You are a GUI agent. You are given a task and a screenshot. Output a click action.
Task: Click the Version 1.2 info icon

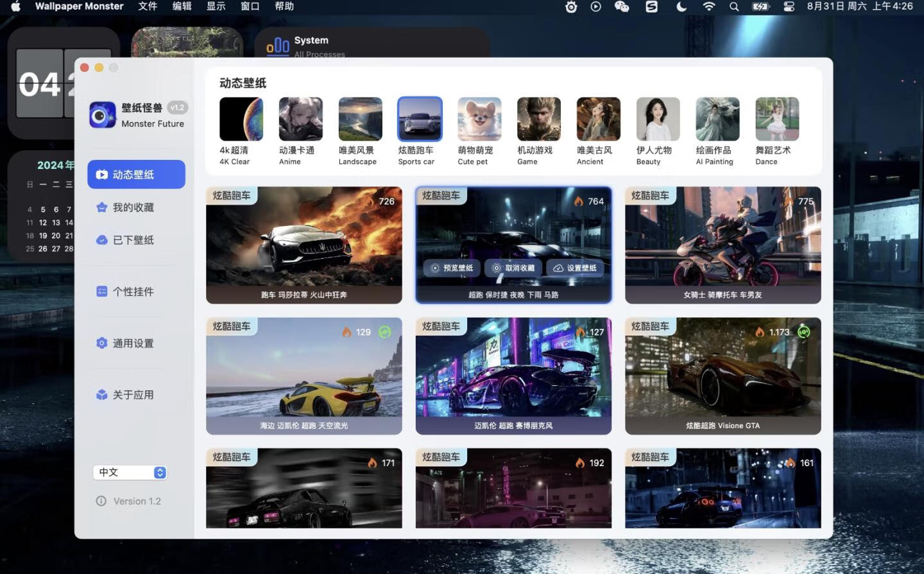(101, 501)
